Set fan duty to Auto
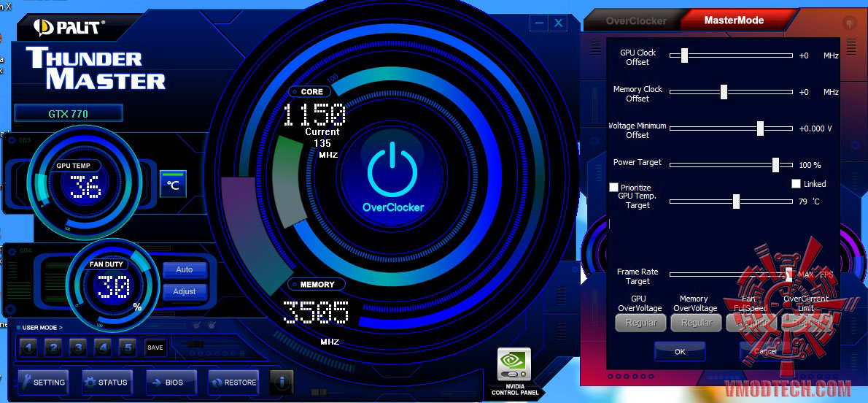Screen dimensions: 868x403 (185, 270)
